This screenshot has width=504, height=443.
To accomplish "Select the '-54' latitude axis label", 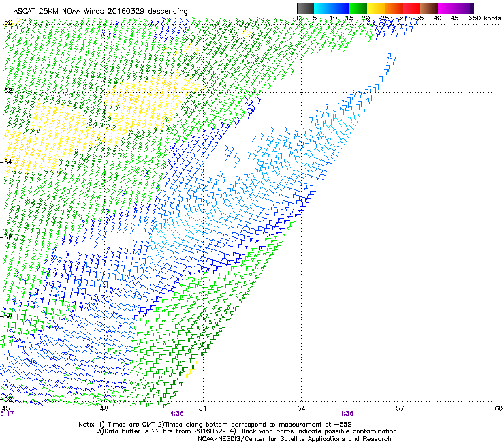I will tap(6, 162).
